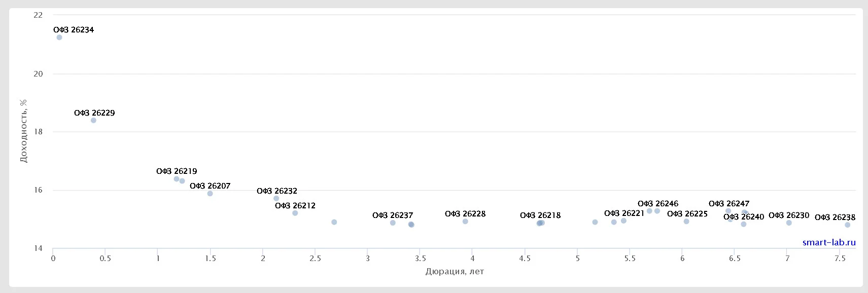Screen dimensions: 868x293
Task: Click the ОФЗ 26221 label
Action: (624, 213)
